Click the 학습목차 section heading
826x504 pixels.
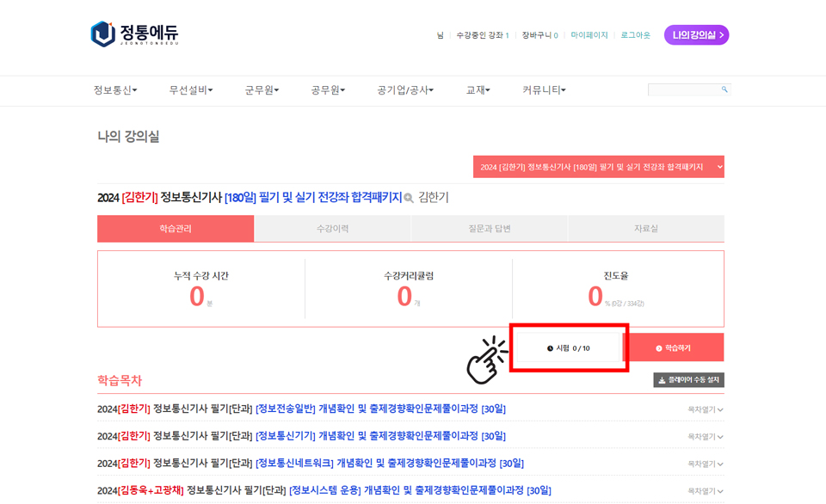[x=120, y=380]
